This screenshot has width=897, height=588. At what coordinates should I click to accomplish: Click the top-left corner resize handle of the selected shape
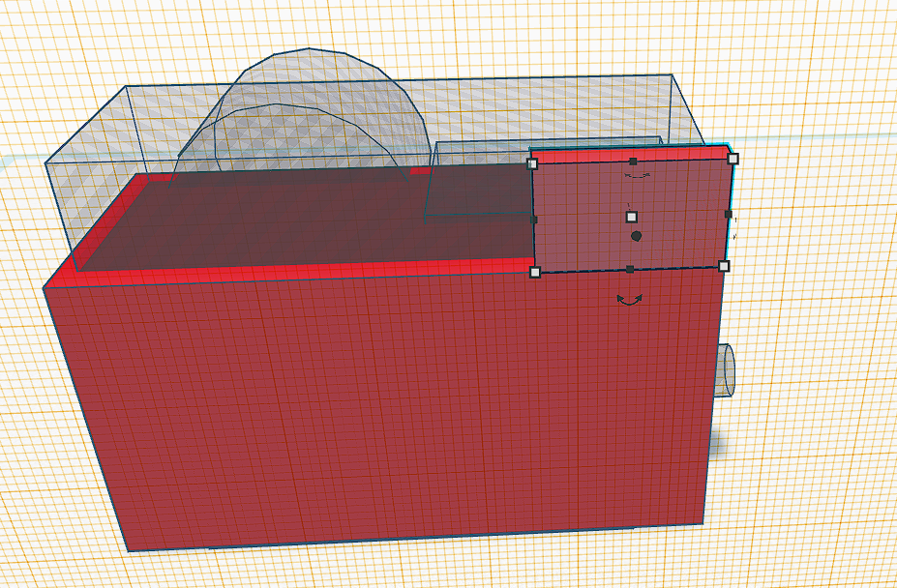tap(532, 164)
